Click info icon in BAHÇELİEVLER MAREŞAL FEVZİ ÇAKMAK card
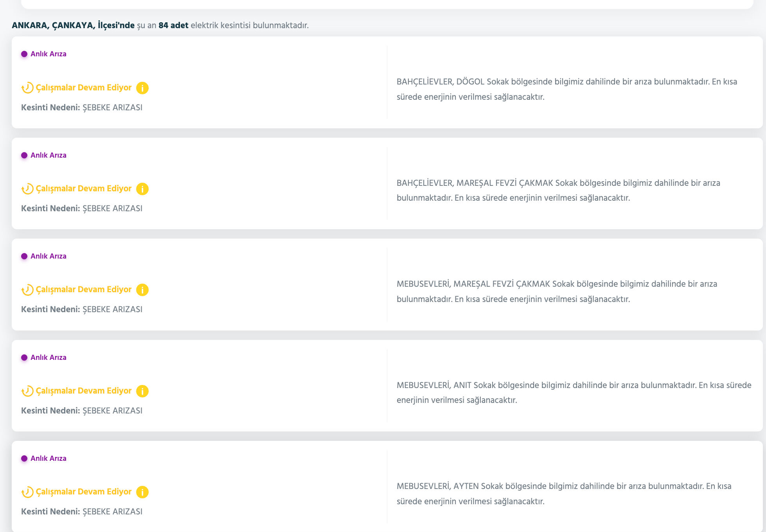Viewport: 766px width, 532px height. tap(142, 189)
